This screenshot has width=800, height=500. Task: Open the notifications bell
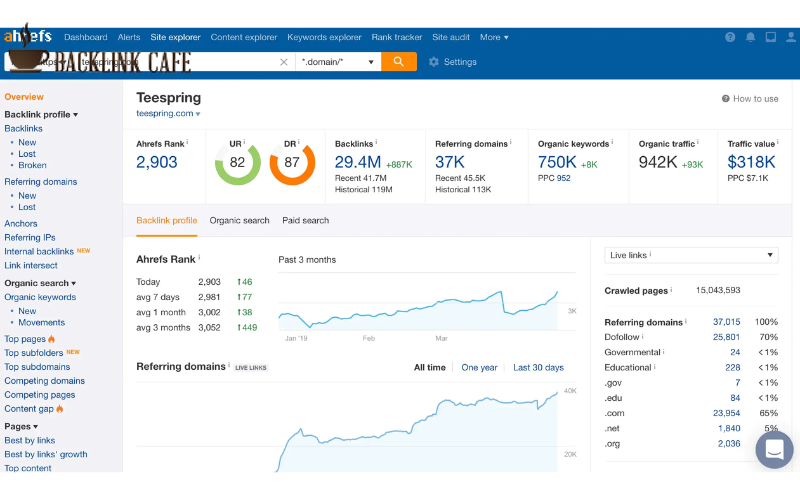751,37
